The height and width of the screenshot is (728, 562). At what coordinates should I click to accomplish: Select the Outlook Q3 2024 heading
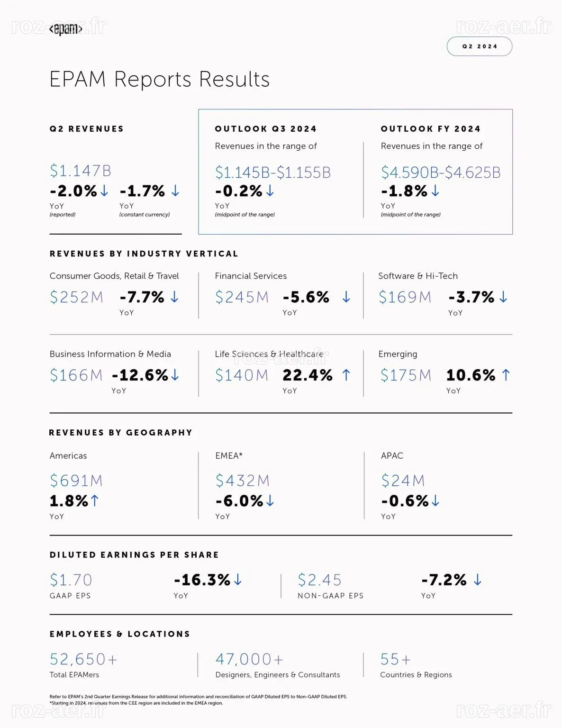(266, 129)
